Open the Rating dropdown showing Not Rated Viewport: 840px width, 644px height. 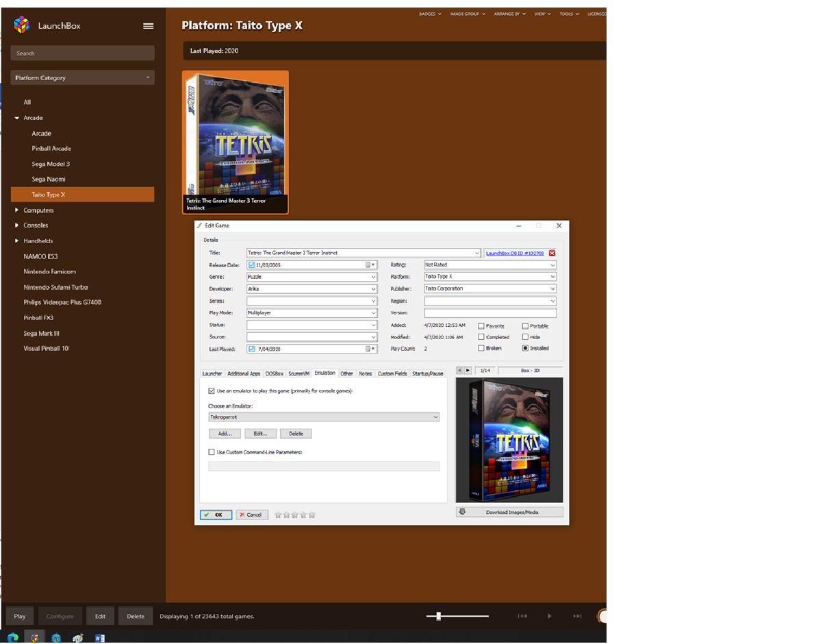pos(490,264)
